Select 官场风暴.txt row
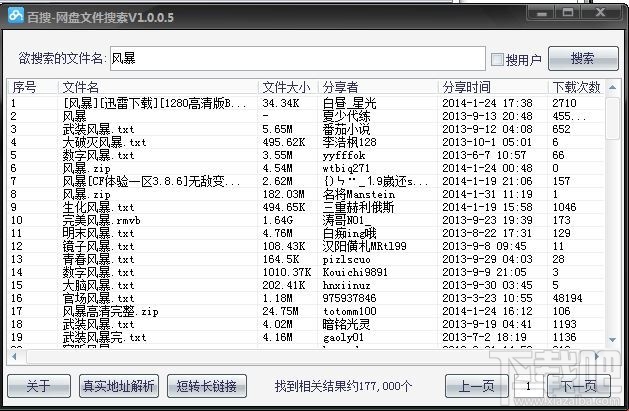 tap(306, 298)
